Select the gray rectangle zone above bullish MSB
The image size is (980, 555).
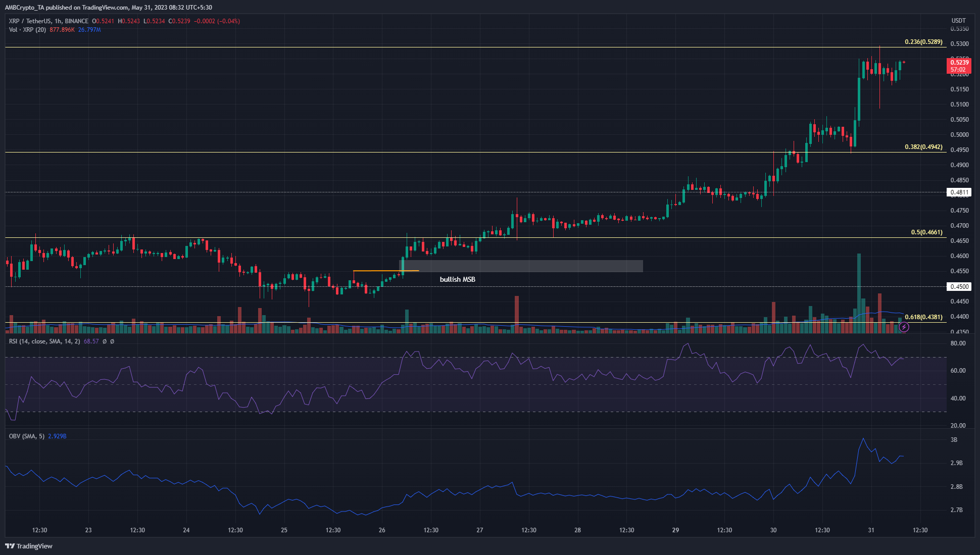pyautogui.click(x=521, y=266)
